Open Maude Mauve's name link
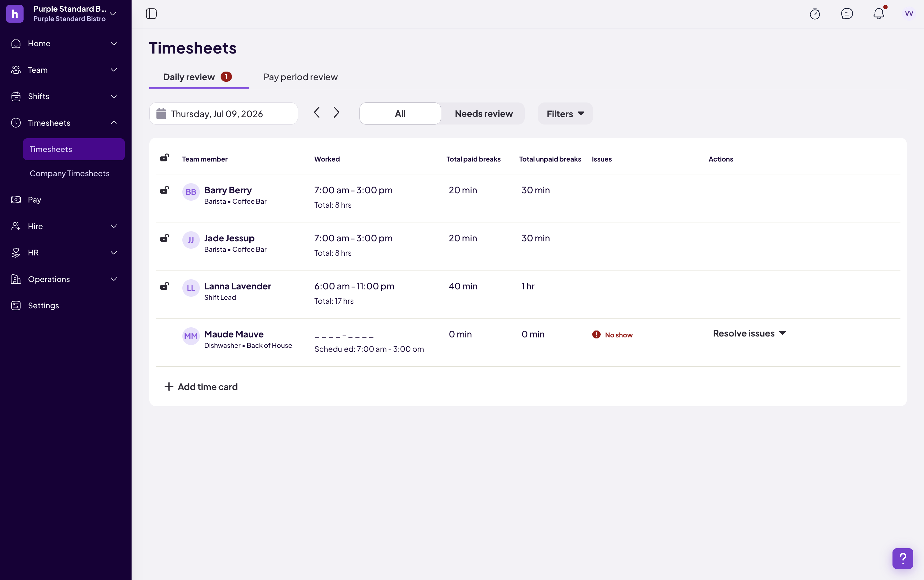924x580 pixels. tap(233, 334)
